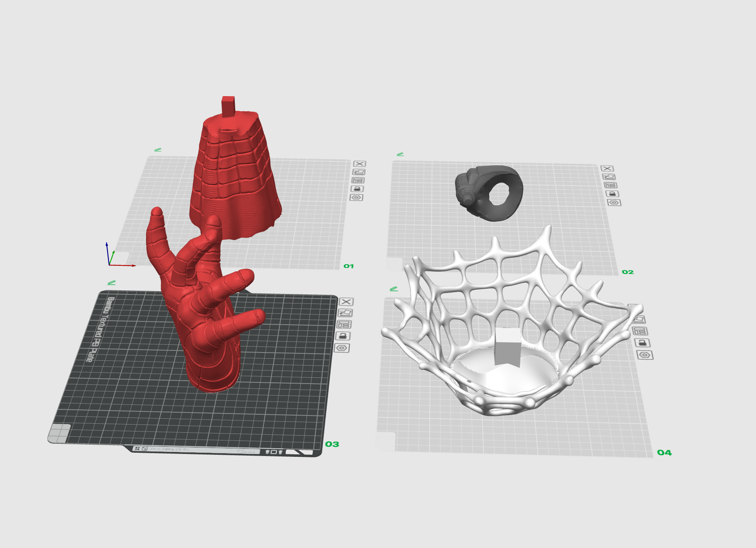756x548 pixels.
Task: Remove plate 03 with its X icon
Action: [346, 302]
